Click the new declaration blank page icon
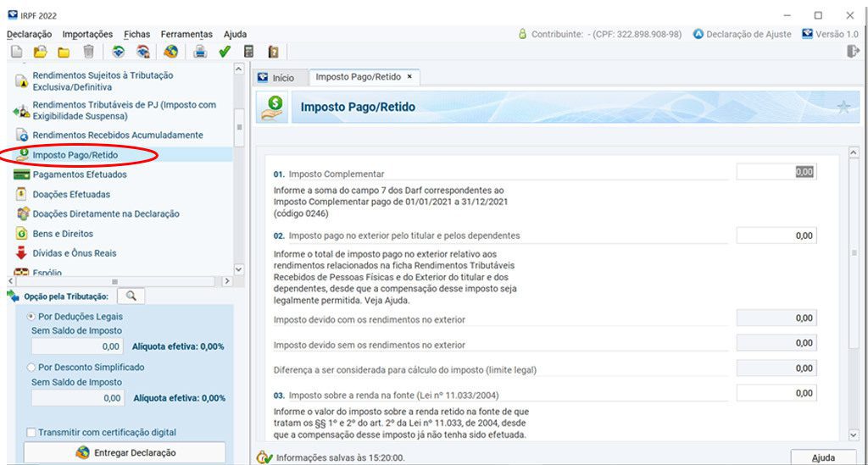868x465 pixels. (x=17, y=52)
